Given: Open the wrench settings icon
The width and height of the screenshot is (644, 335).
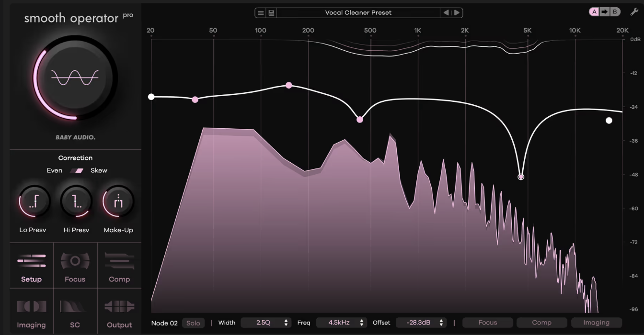Looking at the screenshot, I should point(633,12).
